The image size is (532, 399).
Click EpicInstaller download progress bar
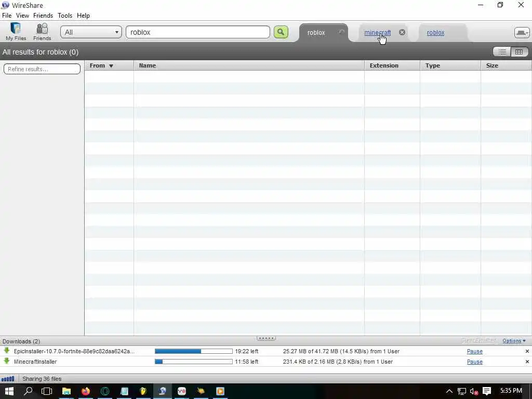click(194, 352)
